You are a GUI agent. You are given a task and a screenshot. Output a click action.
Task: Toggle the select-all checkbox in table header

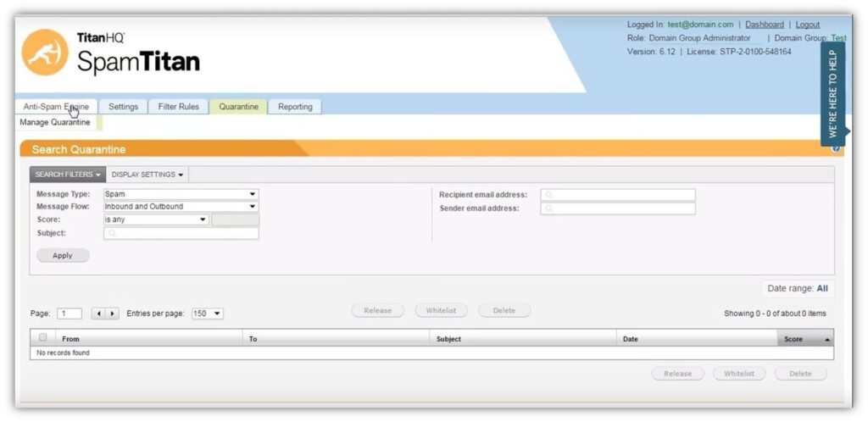click(x=43, y=338)
